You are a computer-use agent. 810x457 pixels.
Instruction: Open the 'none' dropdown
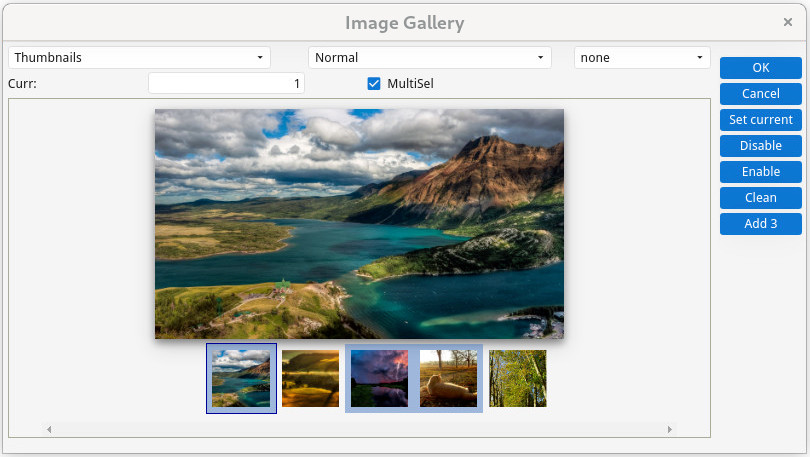coord(642,57)
